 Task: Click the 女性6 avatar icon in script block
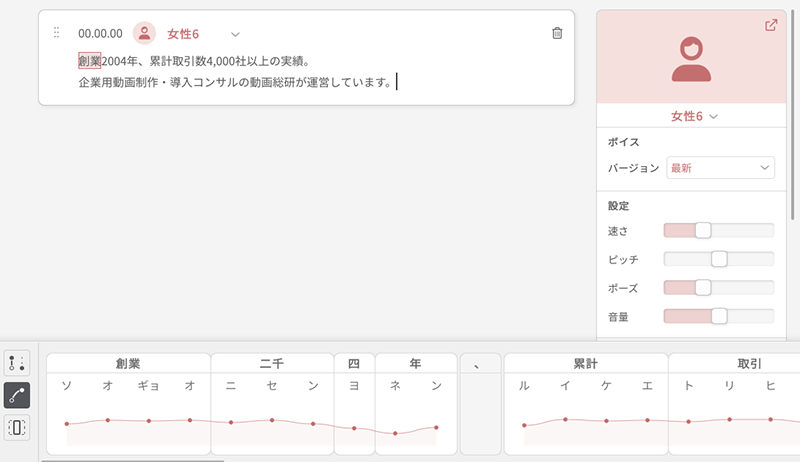click(x=145, y=33)
